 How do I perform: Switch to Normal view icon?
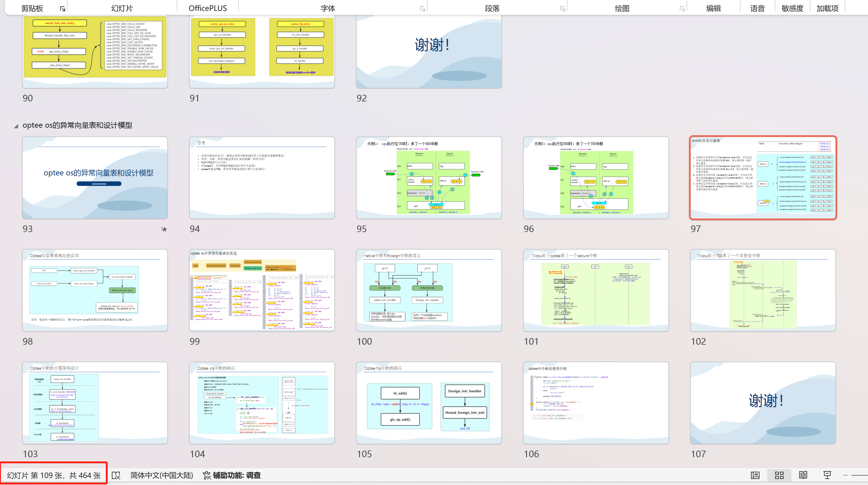click(x=755, y=475)
